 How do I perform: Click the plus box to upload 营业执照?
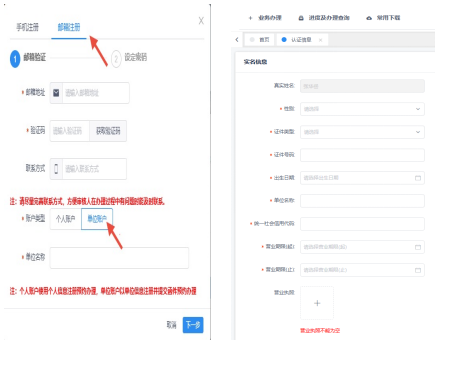tap(317, 303)
